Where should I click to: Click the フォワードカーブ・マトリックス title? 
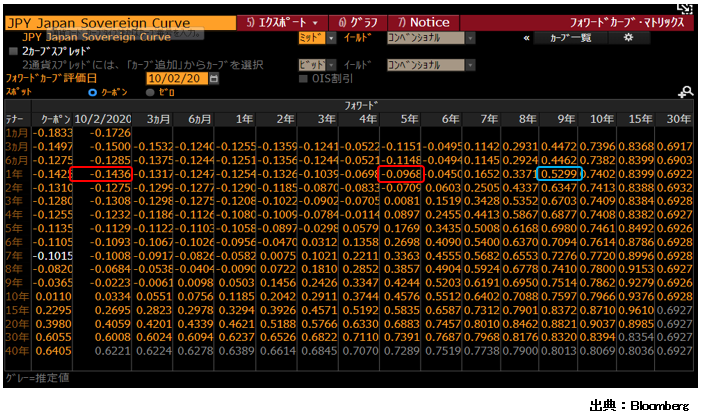[x=627, y=22]
